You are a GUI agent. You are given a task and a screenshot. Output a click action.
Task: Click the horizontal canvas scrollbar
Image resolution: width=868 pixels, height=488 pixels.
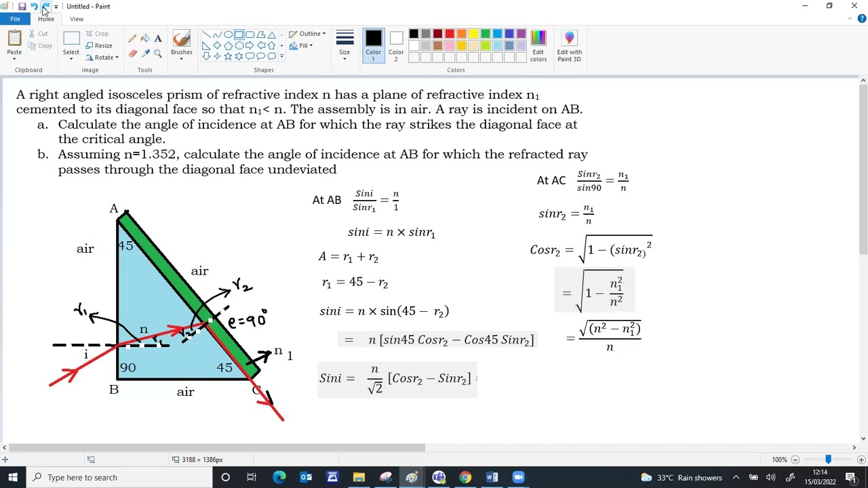[x=218, y=447]
